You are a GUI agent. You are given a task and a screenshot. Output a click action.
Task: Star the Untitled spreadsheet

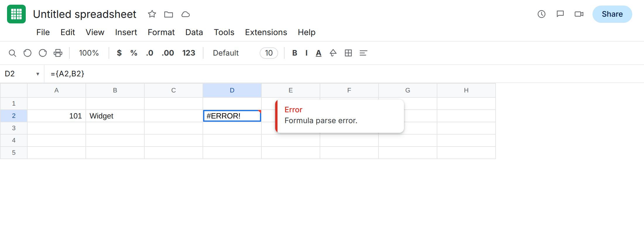click(152, 14)
